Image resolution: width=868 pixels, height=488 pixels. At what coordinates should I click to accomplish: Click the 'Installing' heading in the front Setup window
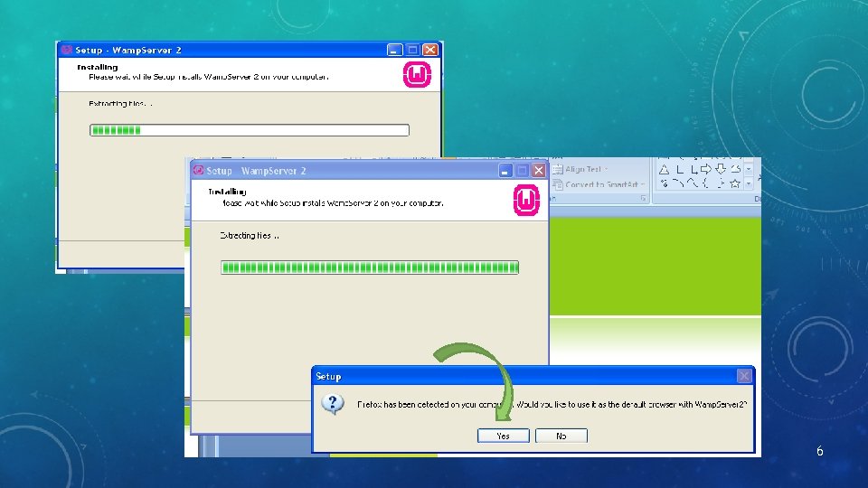click(x=227, y=192)
